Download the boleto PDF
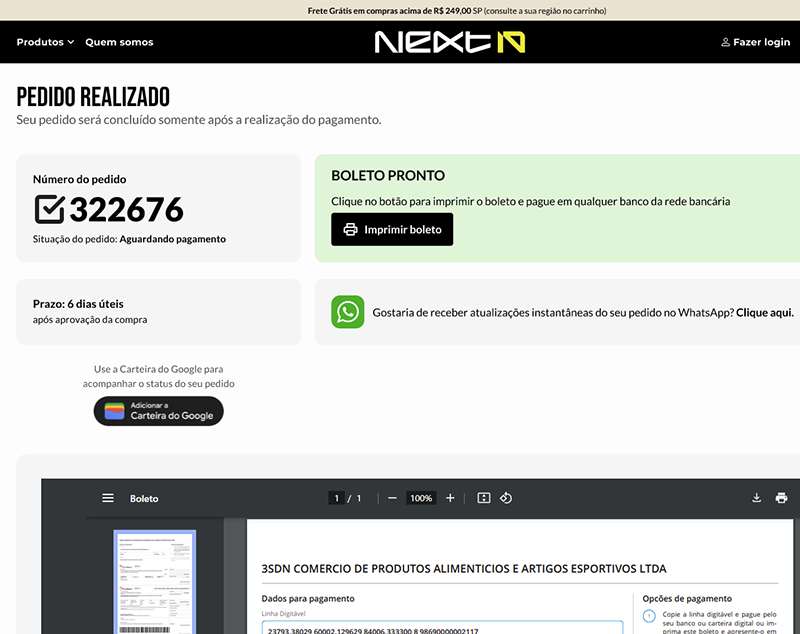 pyautogui.click(x=757, y=498)
